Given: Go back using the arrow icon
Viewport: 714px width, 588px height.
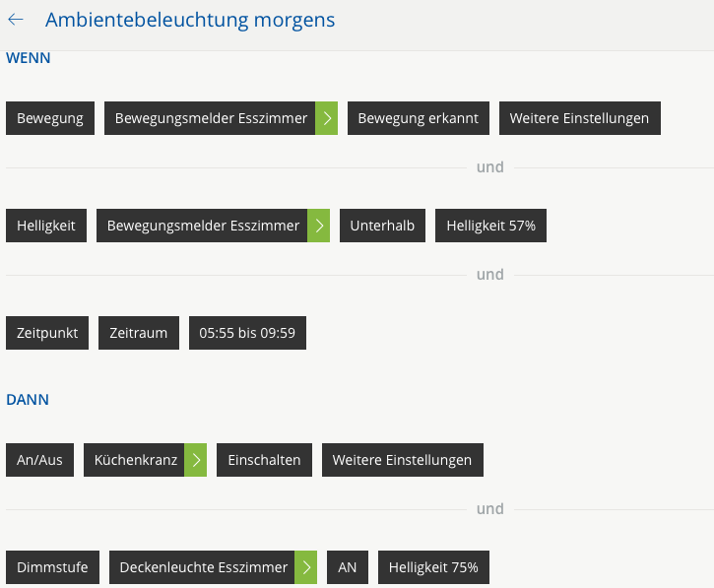Looking at the screenshot, I should coord(16,20).
